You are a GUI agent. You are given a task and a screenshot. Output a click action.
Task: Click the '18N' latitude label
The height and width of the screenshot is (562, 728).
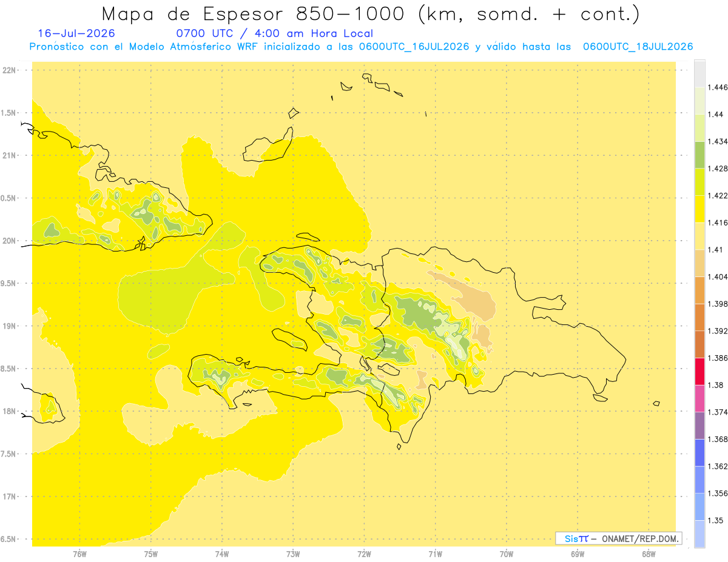click(9, 412)
